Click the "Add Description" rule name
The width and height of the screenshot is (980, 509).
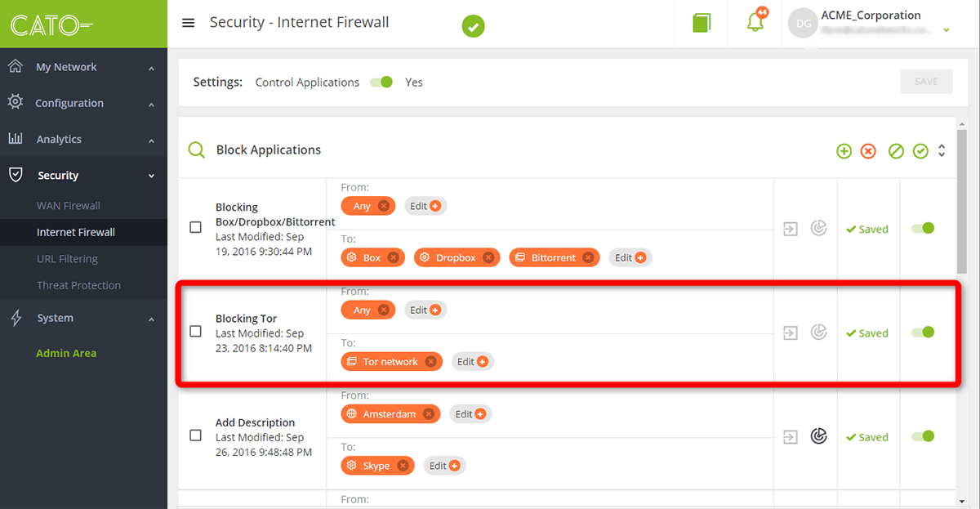tap(256, 422)
